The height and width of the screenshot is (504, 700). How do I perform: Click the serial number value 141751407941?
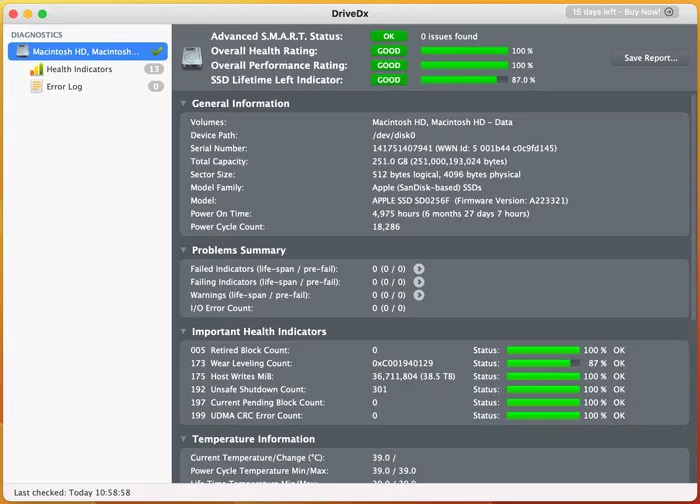[402, 148]
